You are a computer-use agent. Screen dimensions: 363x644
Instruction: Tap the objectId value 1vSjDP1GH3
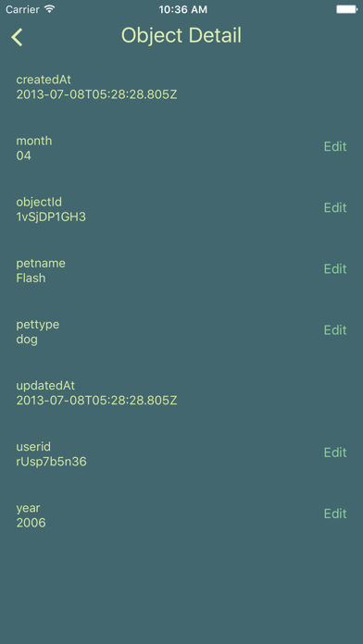tap(51, 217)
